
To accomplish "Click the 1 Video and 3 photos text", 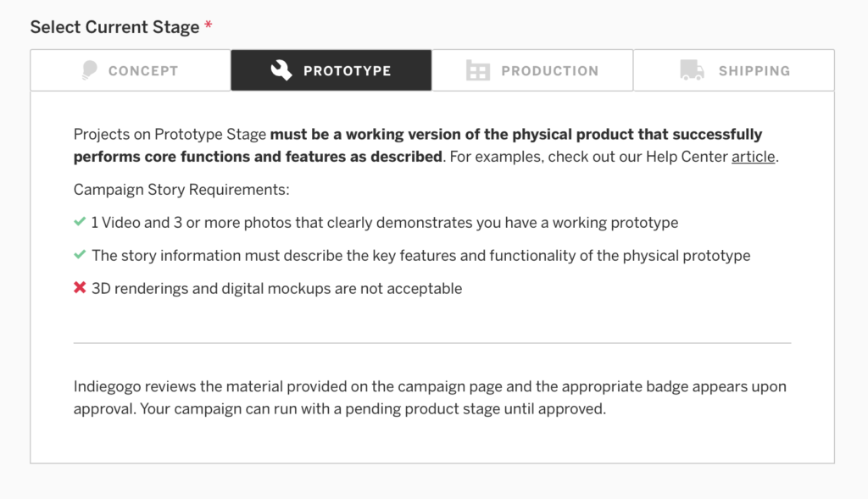I will [x=385, y=223].
